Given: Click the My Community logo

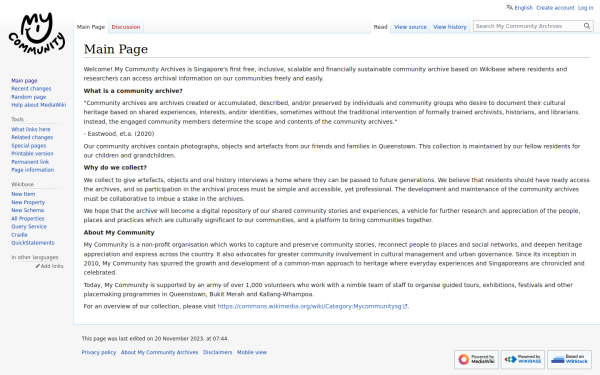Looking at the screenshot, I should [x=37, y=33].
